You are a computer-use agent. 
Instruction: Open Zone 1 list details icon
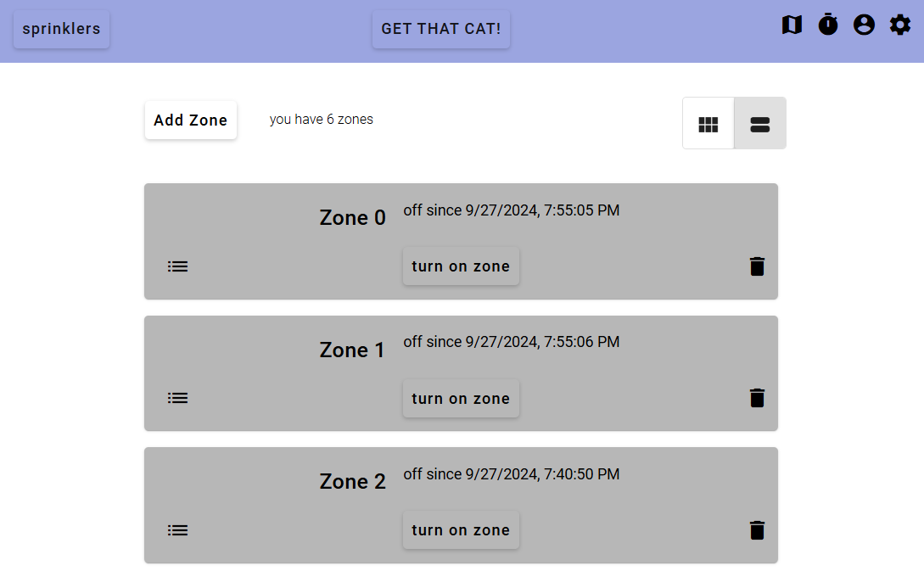(177, 398)
